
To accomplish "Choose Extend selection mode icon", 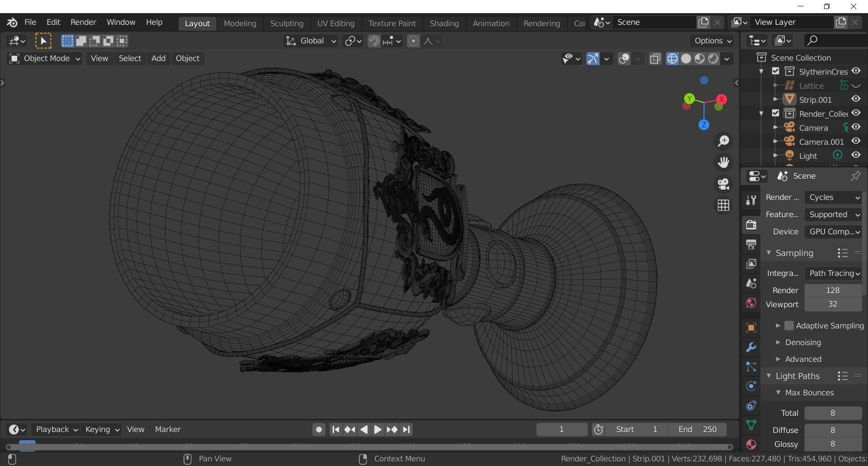I will [81, 41].
